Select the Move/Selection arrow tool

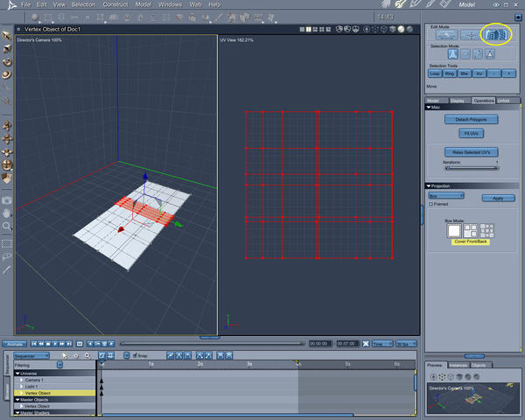[7, 36]
